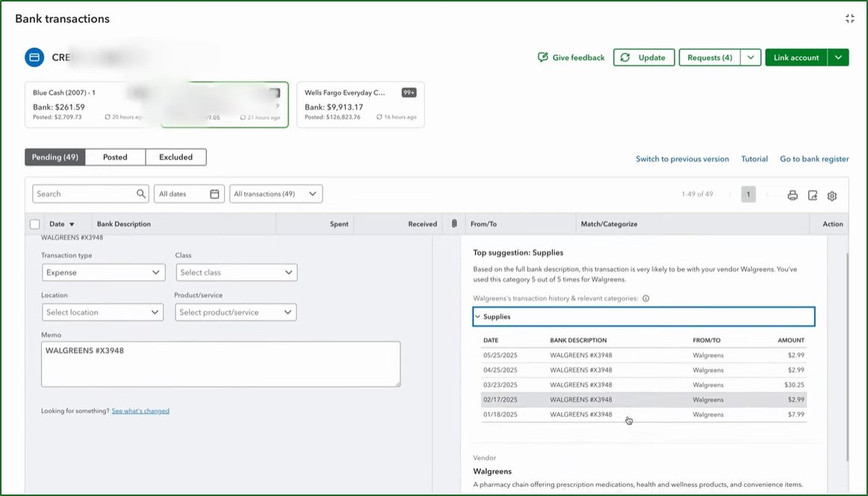
Task: Collapse the Supplies category expander
Action: pyautogui.click(x=478, y=317)
